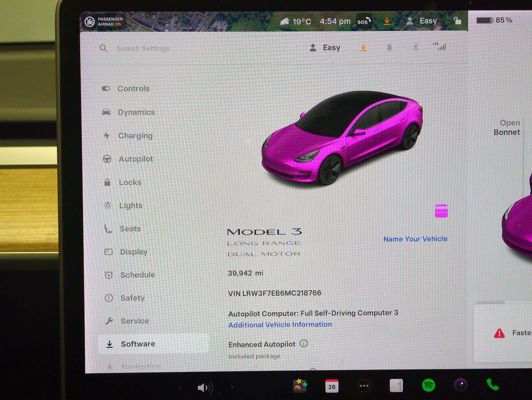
Task: Open the calendar app showing 26
Action: coord(332,386)
